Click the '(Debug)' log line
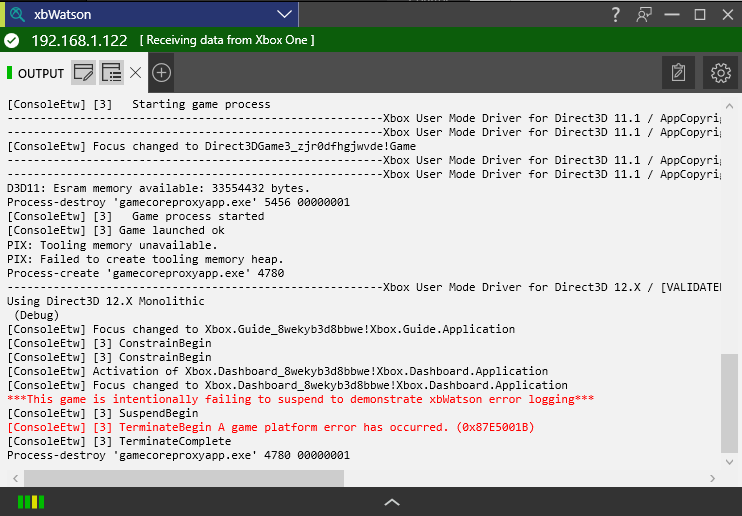 pos(36,315)
